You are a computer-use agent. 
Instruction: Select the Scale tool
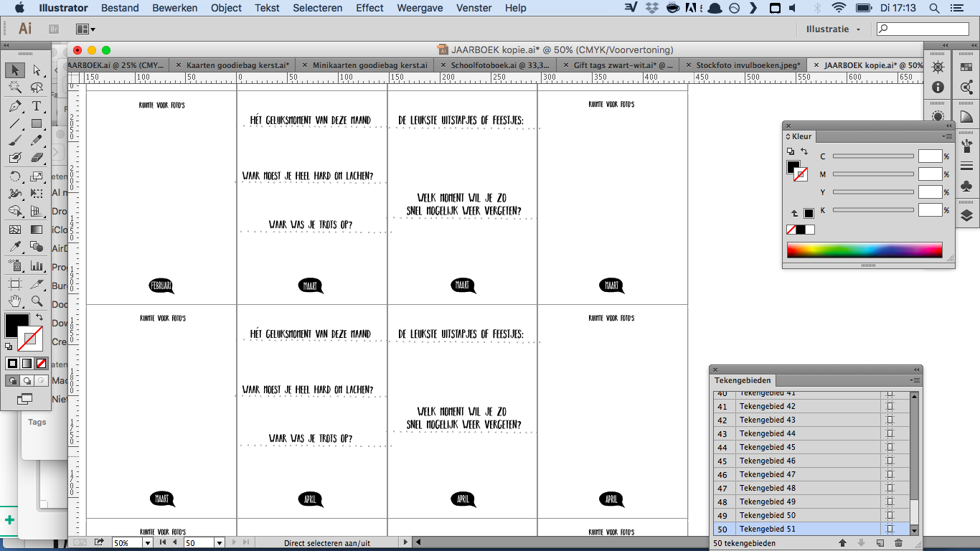[x=37, y=176]
